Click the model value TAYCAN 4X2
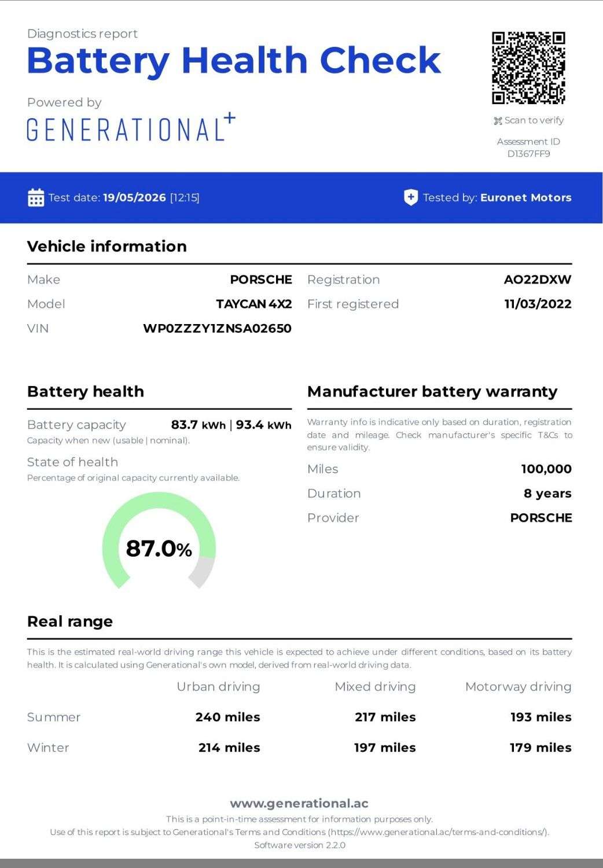603x868 pixels. tap(254, 304)
